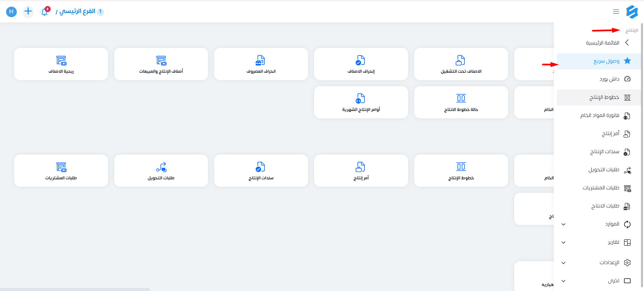This screenshot has width=644, height=291.
Task: Click the notification bell icon
Action: (x=44, y=12)
